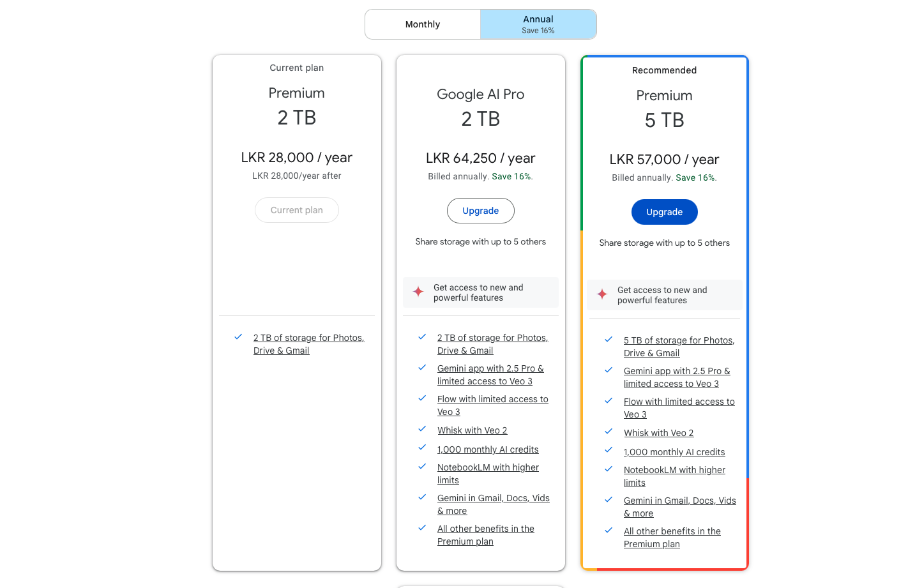915x588 pixels.
Task: Click checkmark beside NotebookLM in 5 TB plan
Action: (x=609, y=469)
